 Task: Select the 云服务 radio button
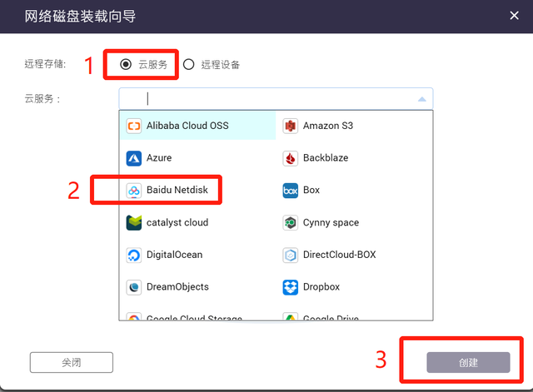click(x=126, y=64)
